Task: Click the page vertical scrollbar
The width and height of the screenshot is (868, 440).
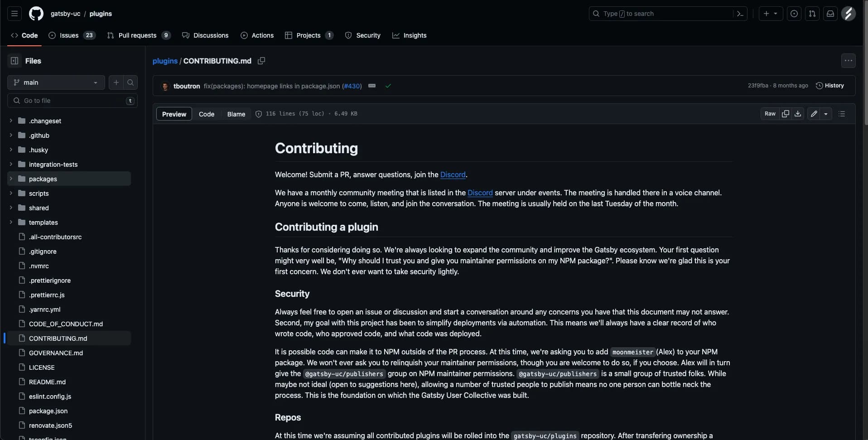Action: [x=865, y=63]
